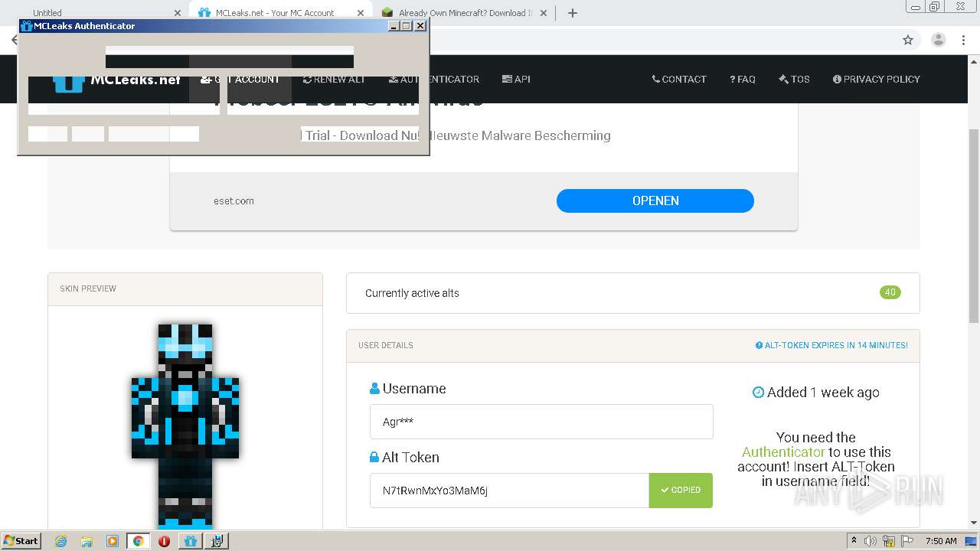Screen dimensions: 980x551
Task: Close the Untitled browser tab
Action: point(178,13)
